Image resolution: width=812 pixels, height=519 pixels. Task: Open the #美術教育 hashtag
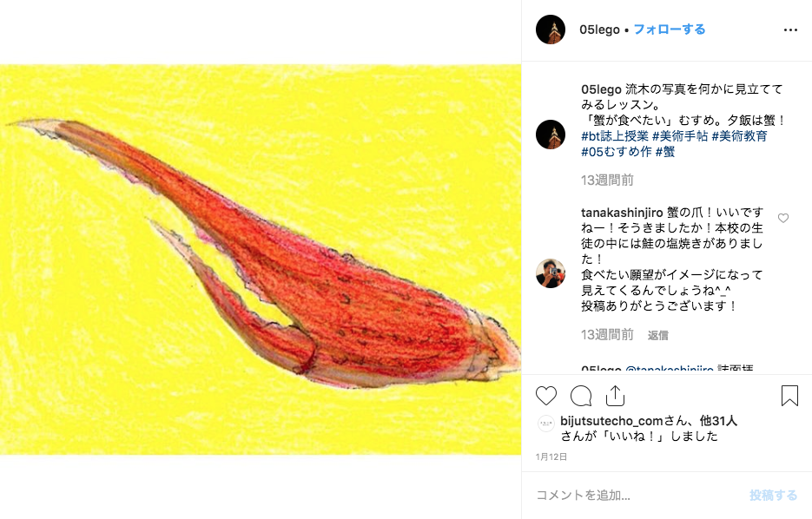(740, 136)
